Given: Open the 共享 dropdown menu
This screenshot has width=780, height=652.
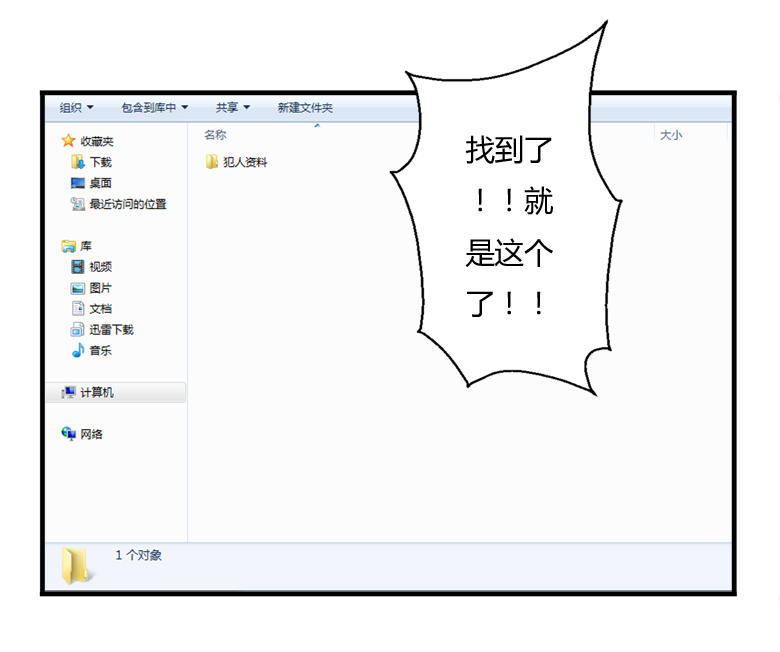Looking at the screenshot, I should pos(232,107).
